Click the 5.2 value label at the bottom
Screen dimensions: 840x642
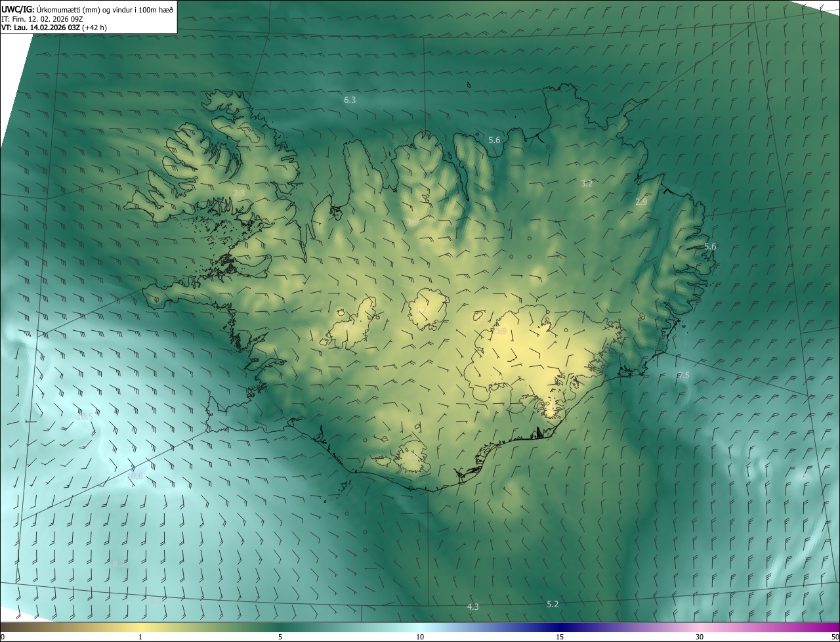553,604
